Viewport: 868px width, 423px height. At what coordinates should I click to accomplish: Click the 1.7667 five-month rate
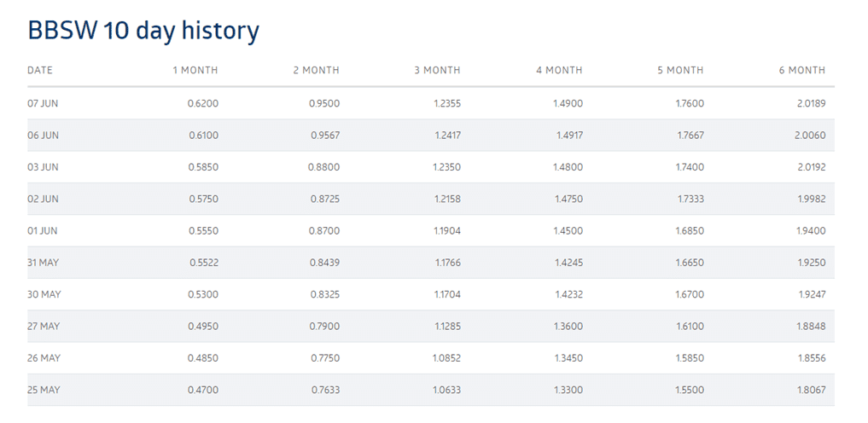coord(690,136)
